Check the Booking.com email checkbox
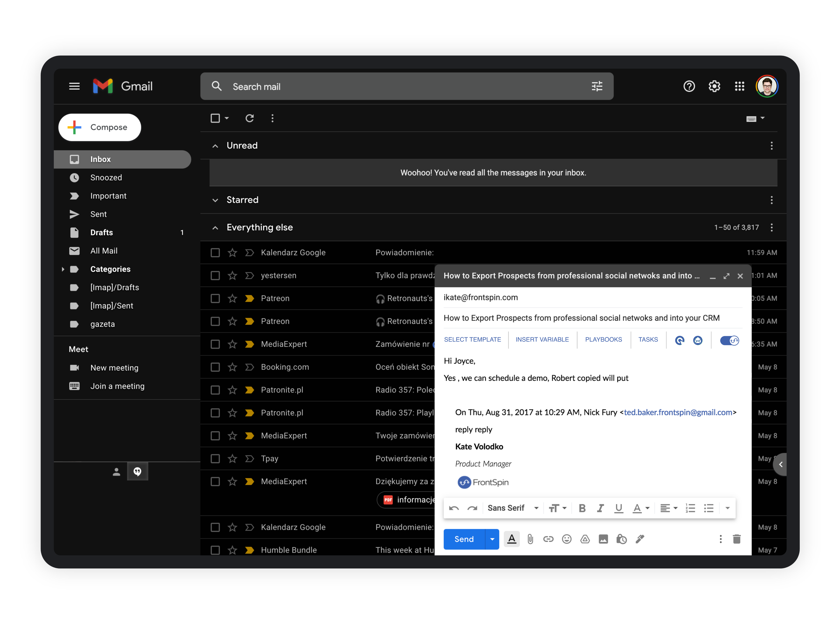 click(x=215, y=367)
